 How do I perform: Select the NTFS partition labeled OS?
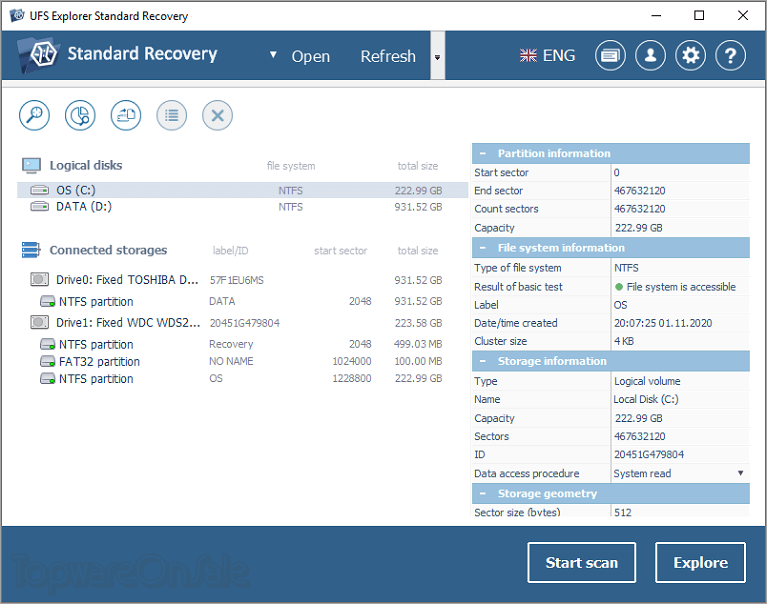coord(243,379)
